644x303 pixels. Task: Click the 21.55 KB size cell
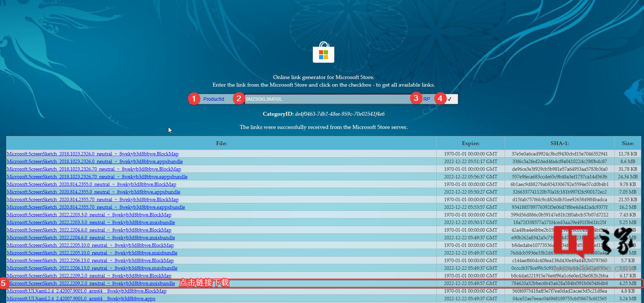coord(627,200)
